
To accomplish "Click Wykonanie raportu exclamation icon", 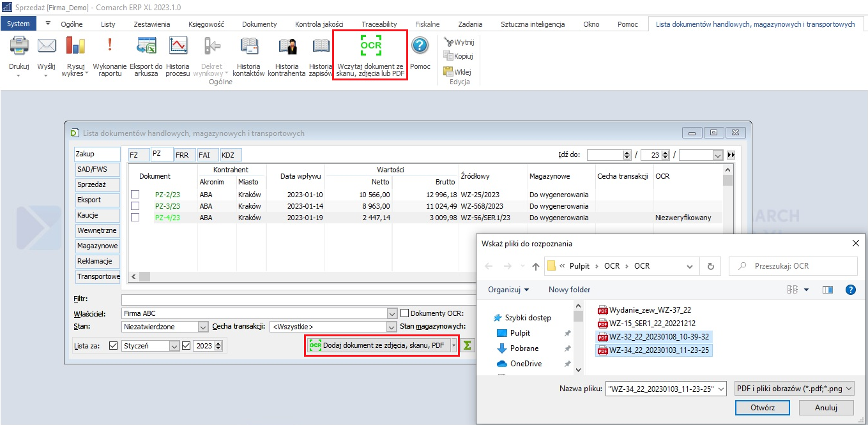I will [110, 45].
